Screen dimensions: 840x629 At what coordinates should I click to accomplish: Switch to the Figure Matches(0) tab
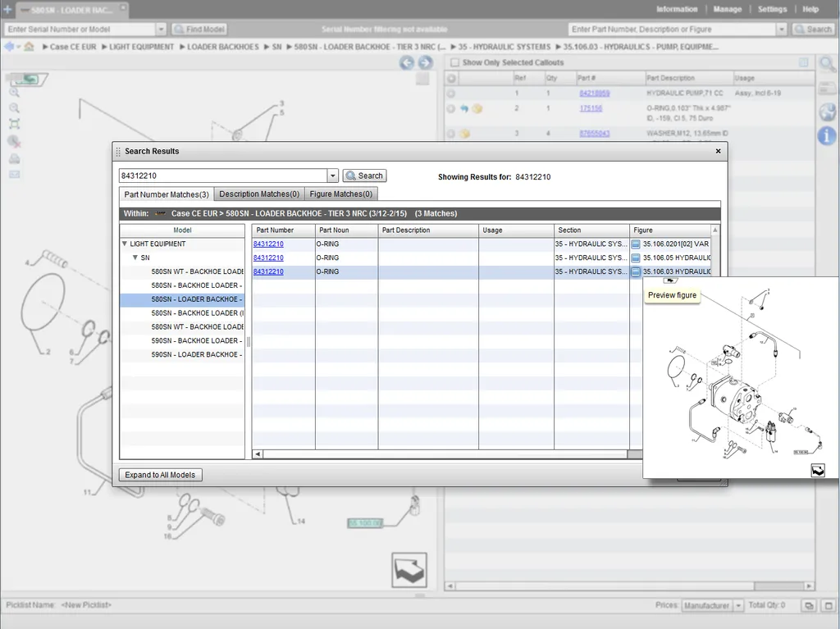pyautogui.click(x=340, y=194)
